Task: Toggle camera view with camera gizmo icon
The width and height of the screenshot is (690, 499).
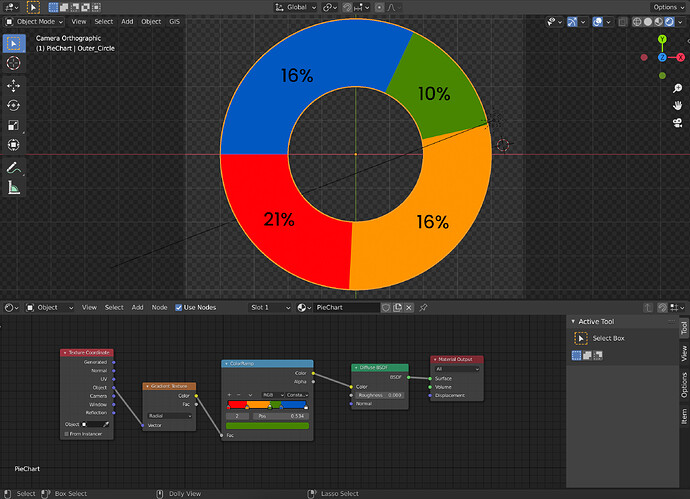Action: [678, 123]
